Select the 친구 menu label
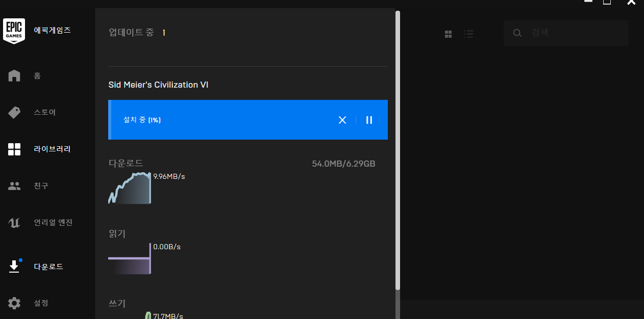Screen dimensions: 644x319 pos(41,186)
